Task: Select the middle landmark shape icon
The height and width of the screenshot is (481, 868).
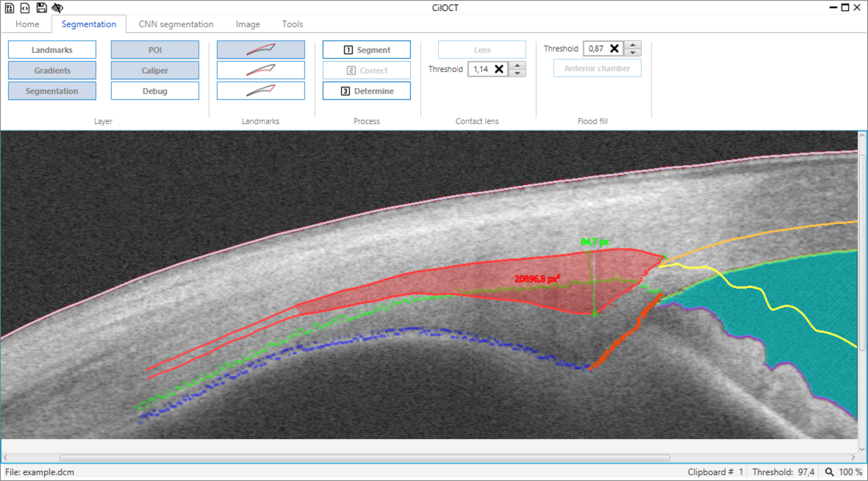Action: (x=260, y=70)
